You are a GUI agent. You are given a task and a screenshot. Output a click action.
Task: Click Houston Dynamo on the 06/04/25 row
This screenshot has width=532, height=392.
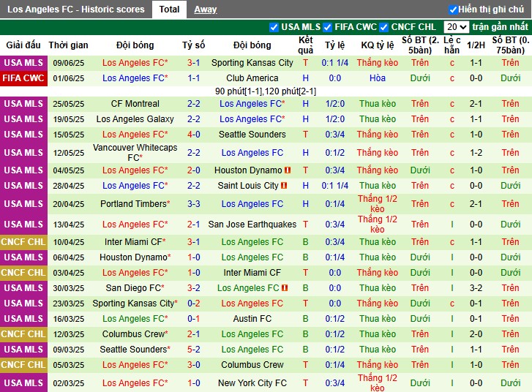click(x=135, y=257)
